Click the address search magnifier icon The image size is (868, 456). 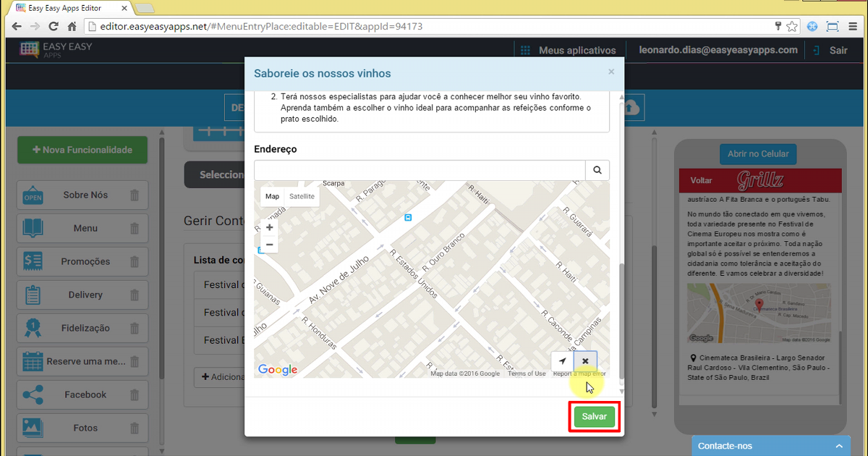point(597,169)
